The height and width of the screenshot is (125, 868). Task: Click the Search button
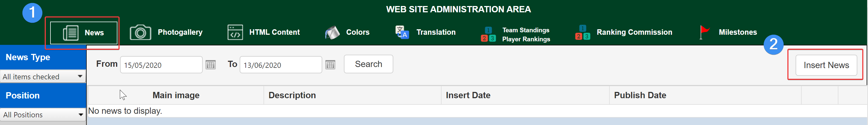368,64
